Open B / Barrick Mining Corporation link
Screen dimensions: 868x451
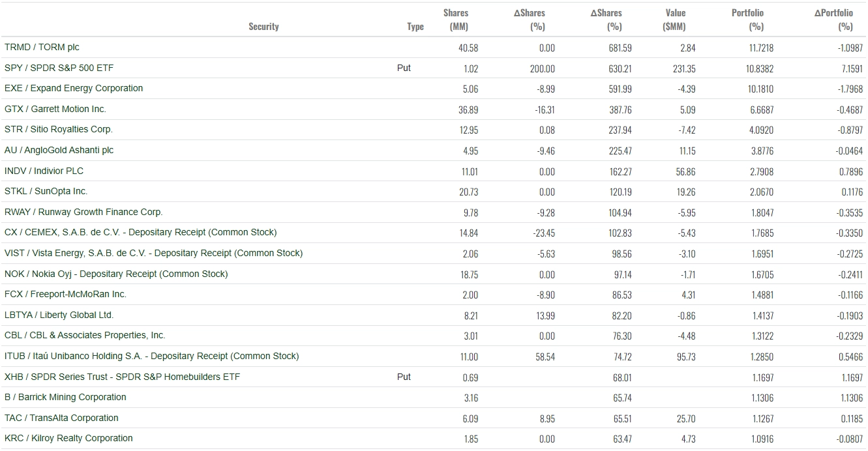pos(65,398)
